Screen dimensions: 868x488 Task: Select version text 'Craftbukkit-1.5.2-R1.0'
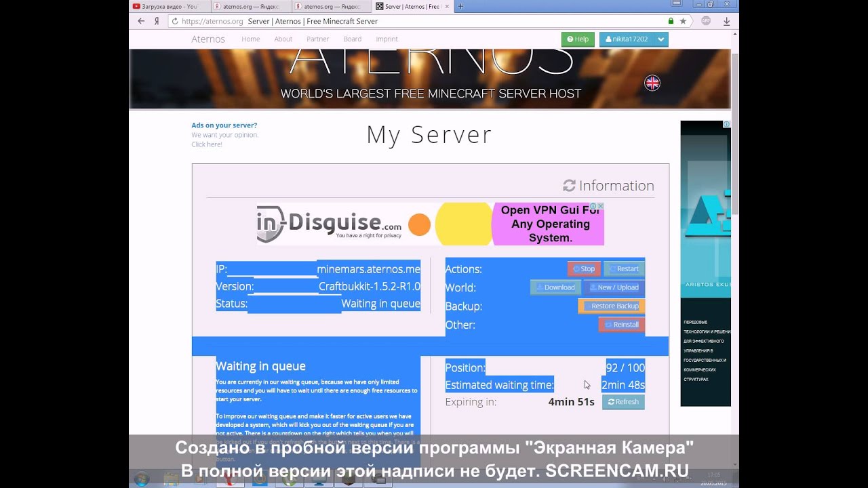click(x=370, y=287)
